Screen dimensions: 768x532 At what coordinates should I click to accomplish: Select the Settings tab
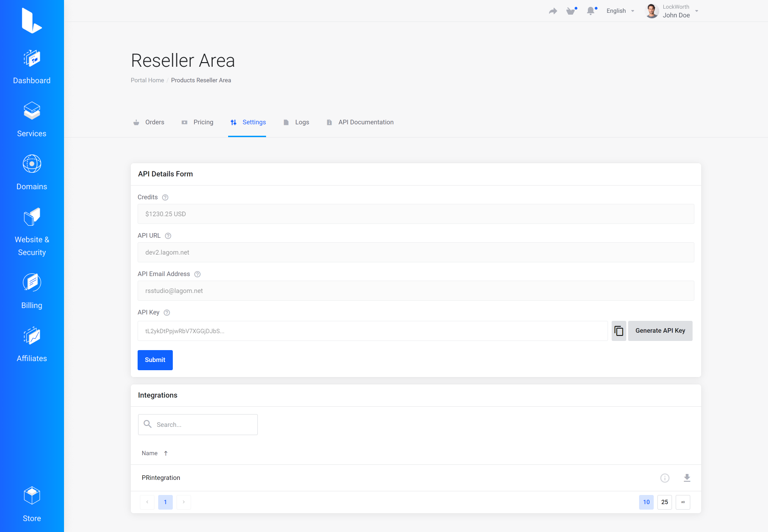[248, 122]
